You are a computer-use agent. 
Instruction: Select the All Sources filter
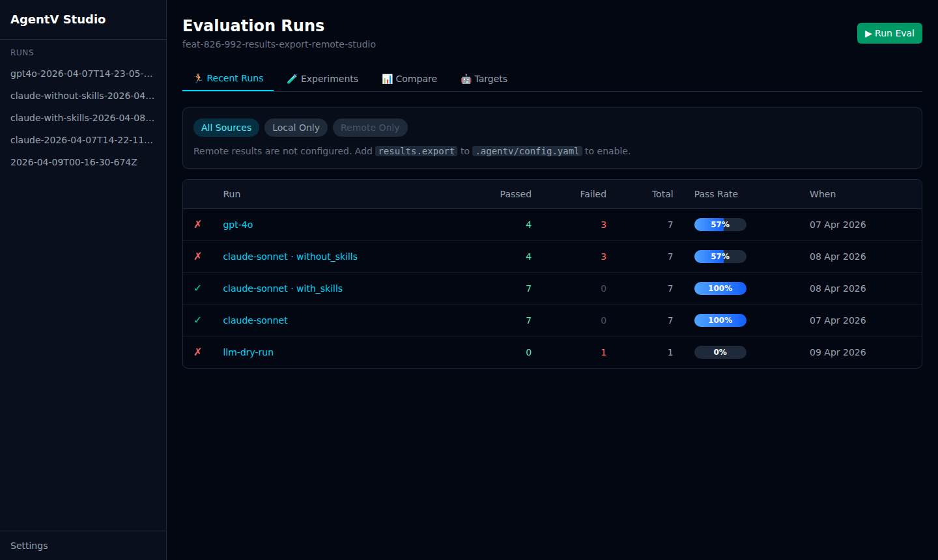click(226, 128)
